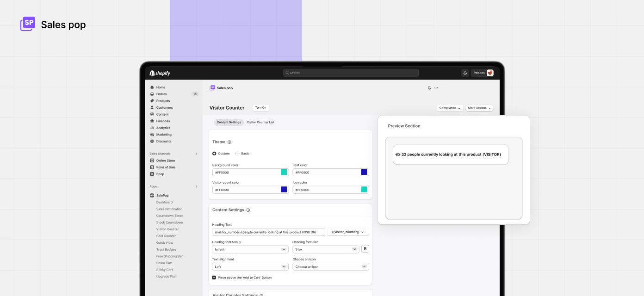Open Sticky Cart in the sidebar
The image size is (644, 296).
[x=165, y=270]
